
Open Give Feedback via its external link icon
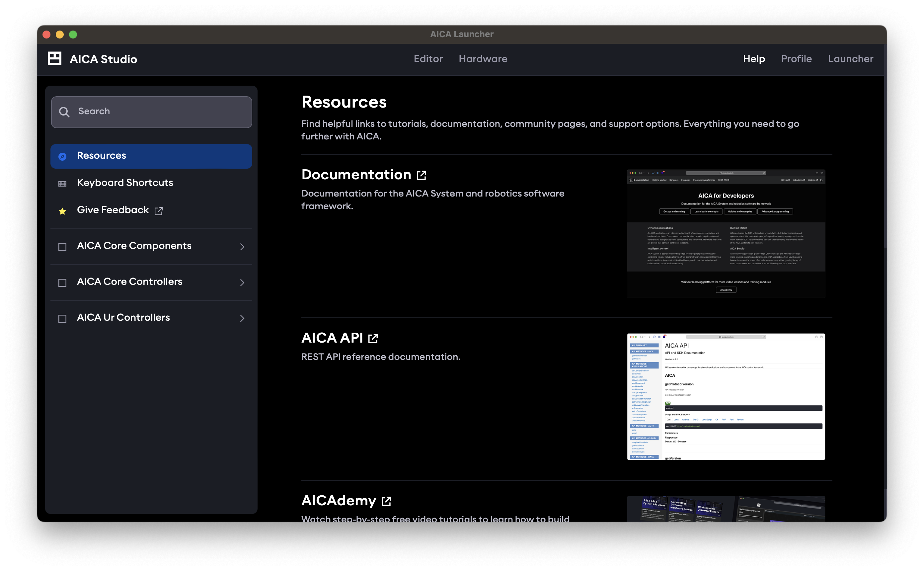pyautogui.click(x=159, y=211)
